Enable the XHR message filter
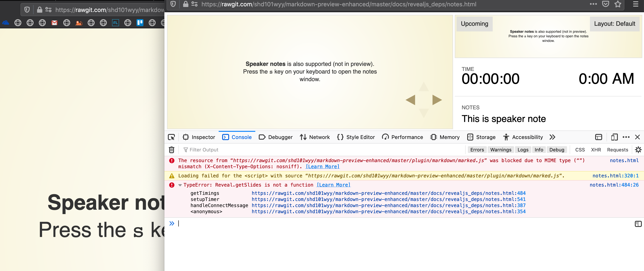 (x=596, y=150)
